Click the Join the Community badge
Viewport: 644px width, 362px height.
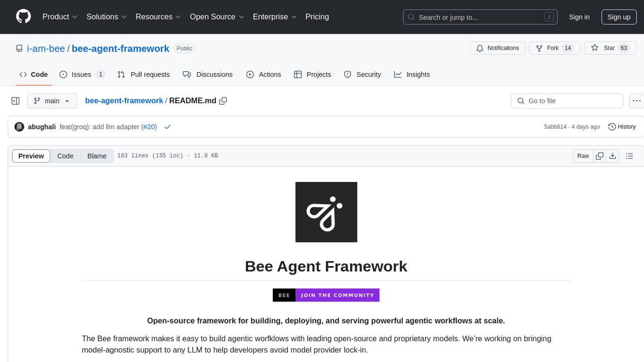(x=326, y=295)
